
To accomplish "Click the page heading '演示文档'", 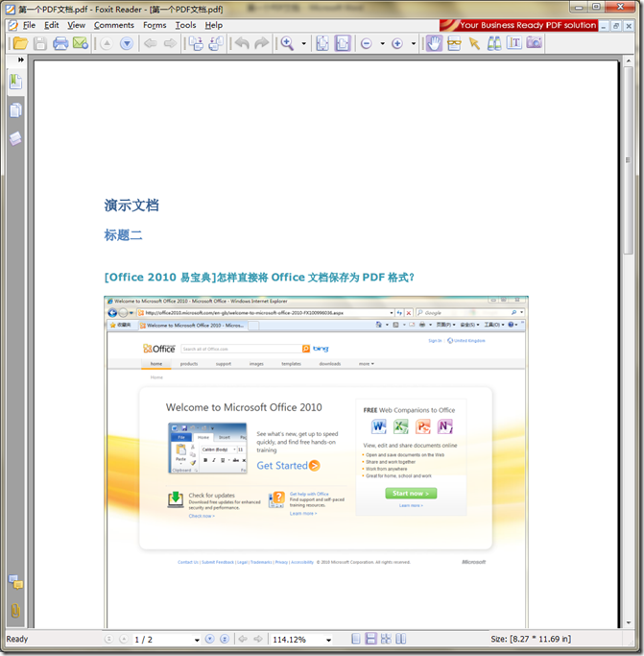I will click(131, 206).
